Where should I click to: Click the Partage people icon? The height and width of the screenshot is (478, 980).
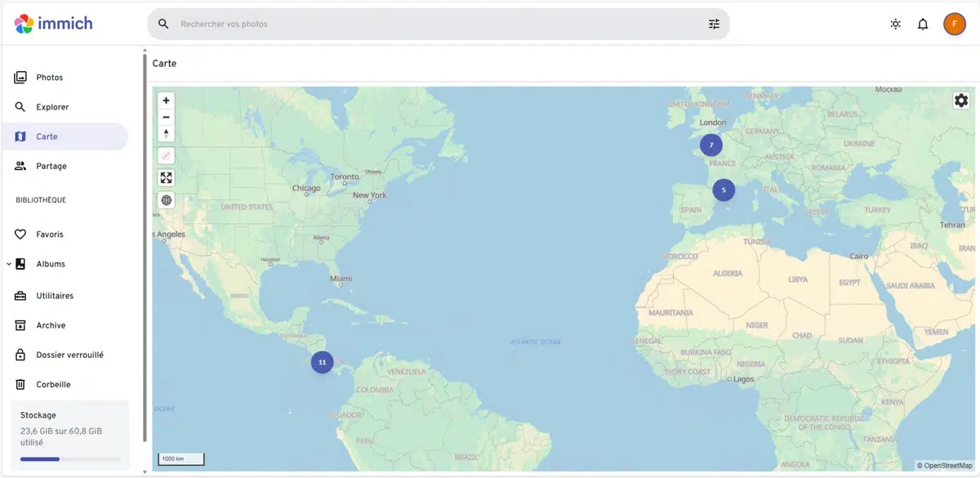click(20, 166)
